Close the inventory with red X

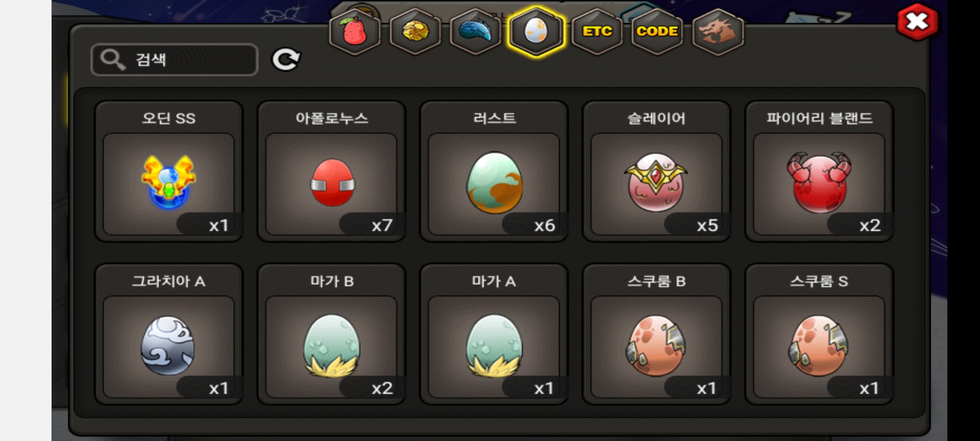point(917,22)
